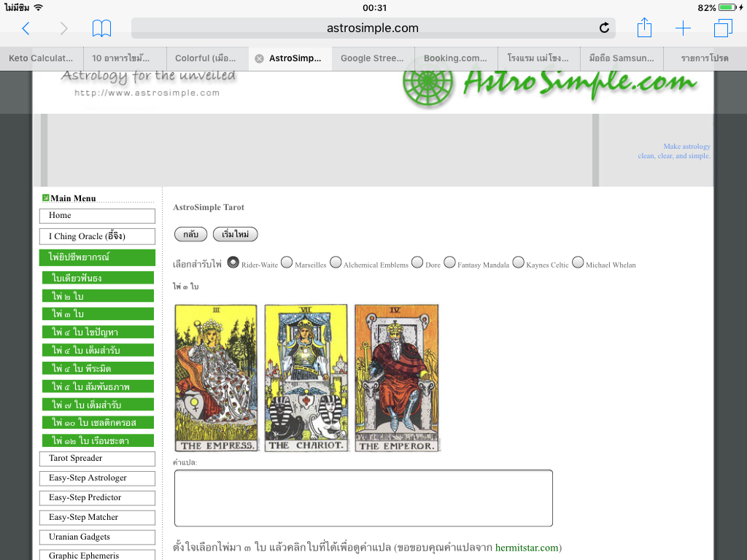Open the Easy-Step Predictor item

pos(97,498)
